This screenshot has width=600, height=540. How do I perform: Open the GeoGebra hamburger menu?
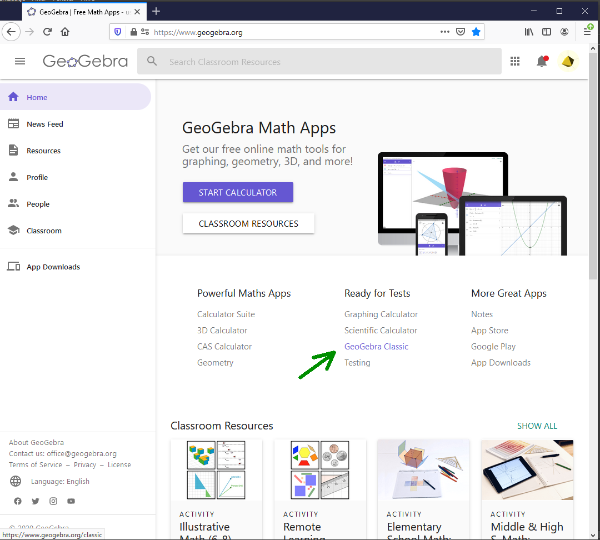[x=20, y=61]
